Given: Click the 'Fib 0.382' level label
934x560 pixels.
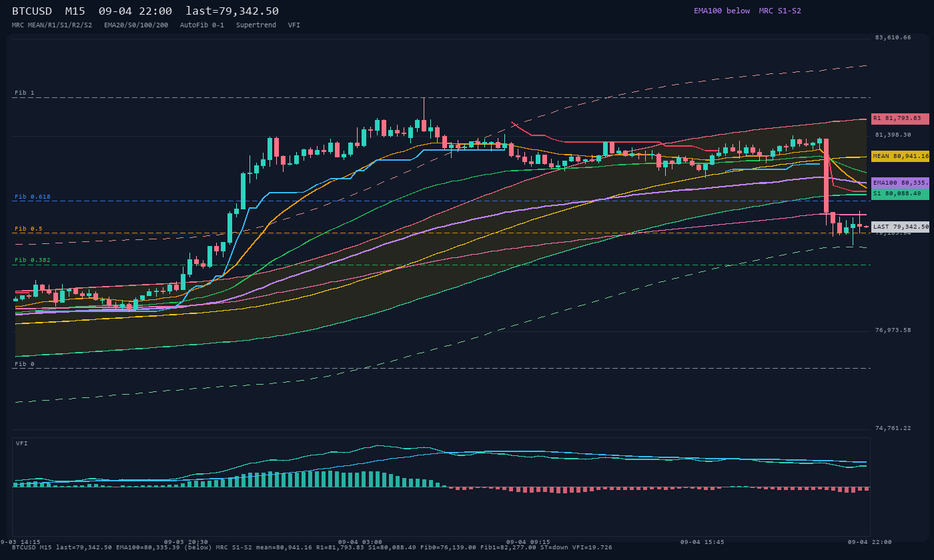Looking at the screenshot, I should (x=33, y=260).
